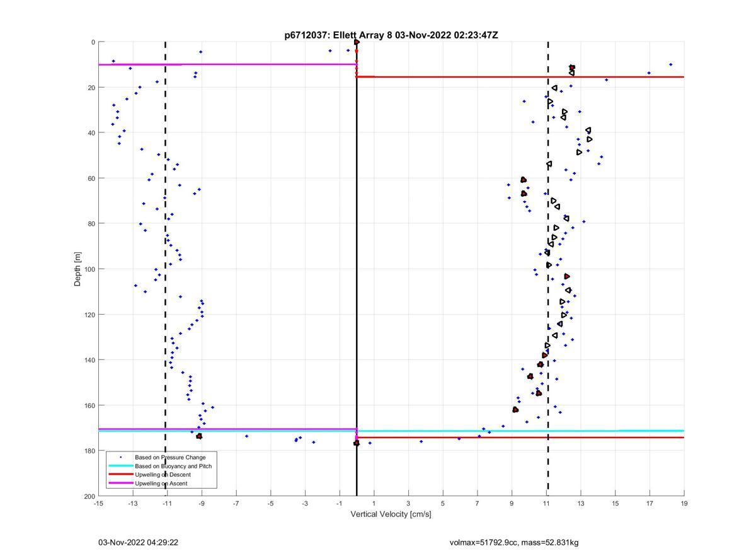Select the 'Vertical Velocity [cm/s]' axis label
The width and height of the screenshot is (756, 558).
[391, 514]
